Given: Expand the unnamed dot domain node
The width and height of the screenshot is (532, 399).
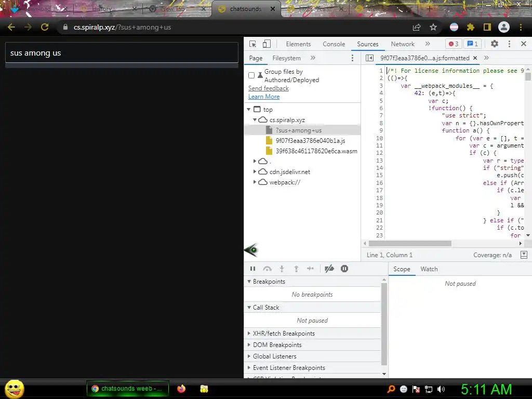Looking at the screenshot, I should click(255, 161).
